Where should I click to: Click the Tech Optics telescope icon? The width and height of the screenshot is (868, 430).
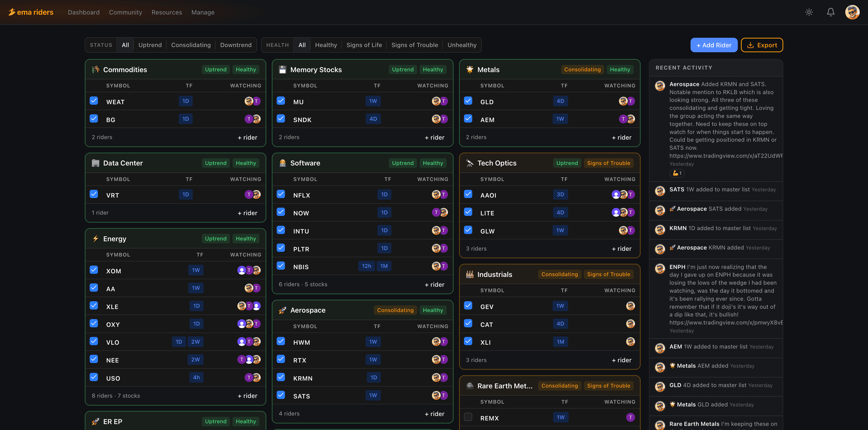[x=469, y=163]
